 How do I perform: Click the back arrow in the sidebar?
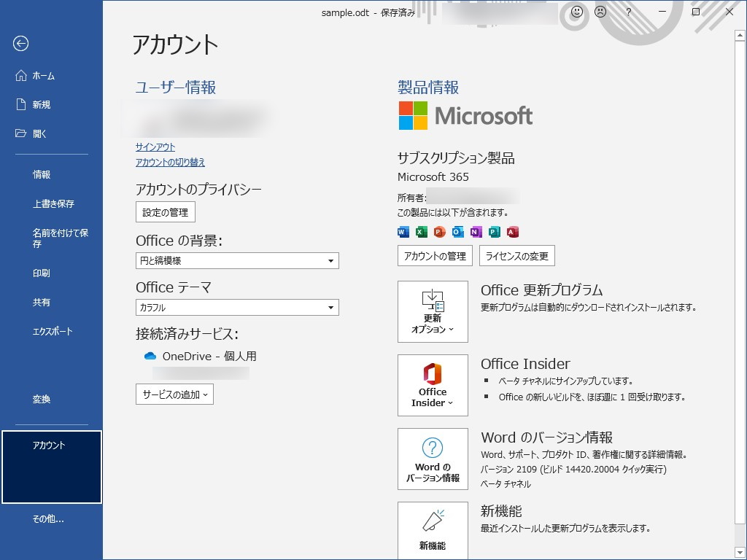pyautogui.click(x=22, y=44)
